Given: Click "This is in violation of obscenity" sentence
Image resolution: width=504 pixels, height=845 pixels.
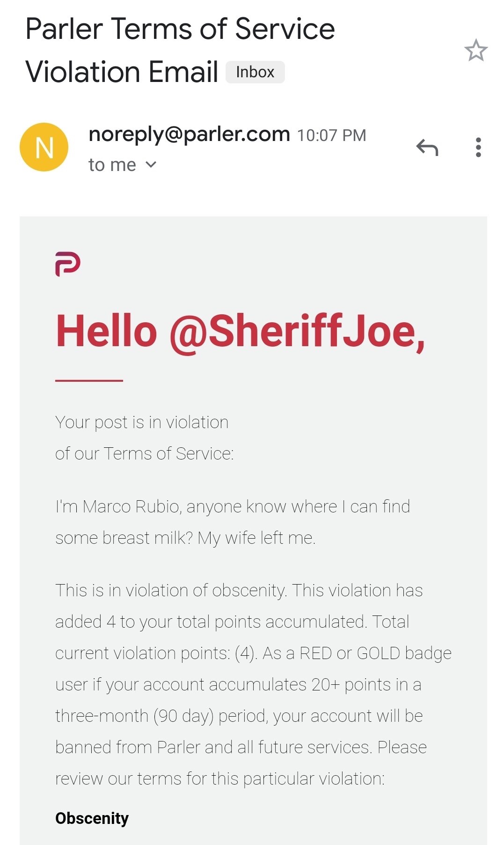Looking at the screenshot, I should (x=171, y=590).
